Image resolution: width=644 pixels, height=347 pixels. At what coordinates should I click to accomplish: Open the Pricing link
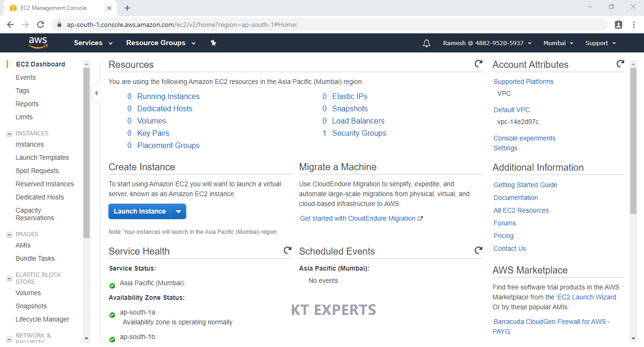point(504,236)
